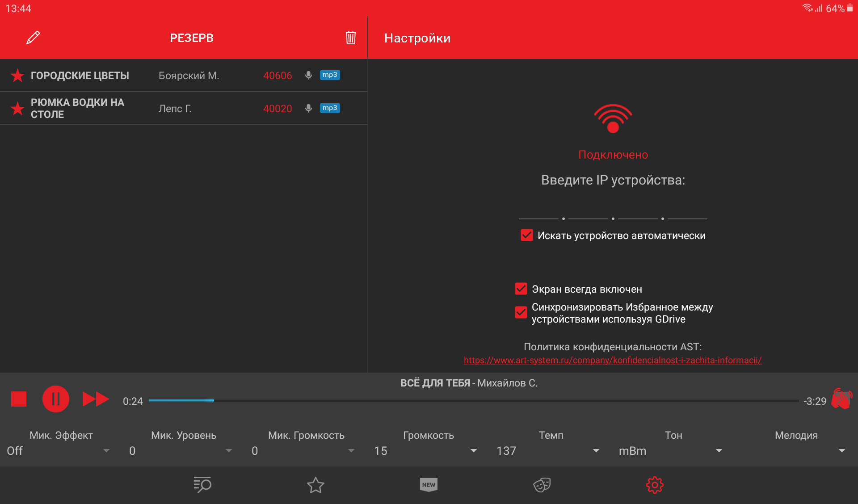Unfavorite star for РЮМКА ВОДКИ НА СТОЛЕ
Viewport: 858px width, 504px height.
tap(17, 109)
